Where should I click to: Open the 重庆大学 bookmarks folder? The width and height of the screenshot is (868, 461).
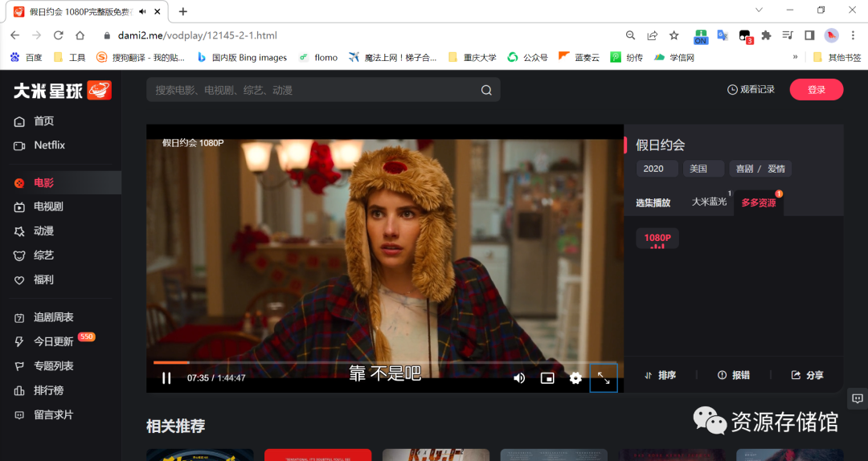[x=473, y=57]
